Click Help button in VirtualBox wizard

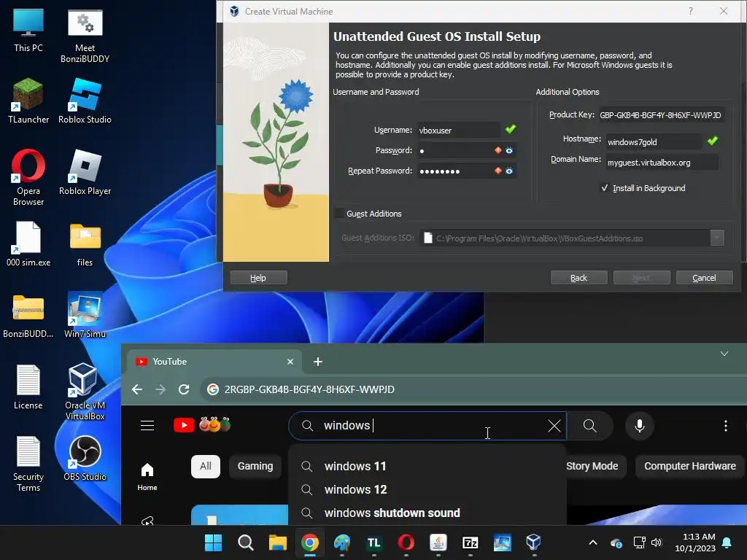(259, 278)
